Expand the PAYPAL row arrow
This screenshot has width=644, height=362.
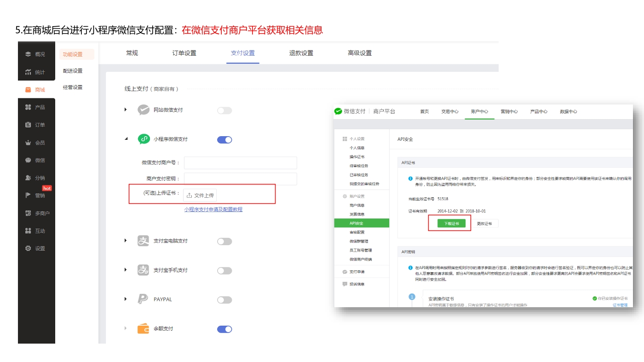[126, 299]
